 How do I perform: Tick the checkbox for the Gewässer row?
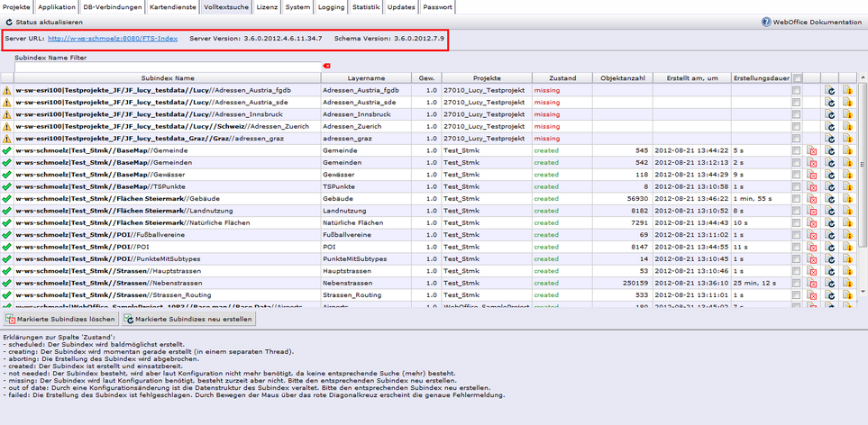(x=796, y=175)
